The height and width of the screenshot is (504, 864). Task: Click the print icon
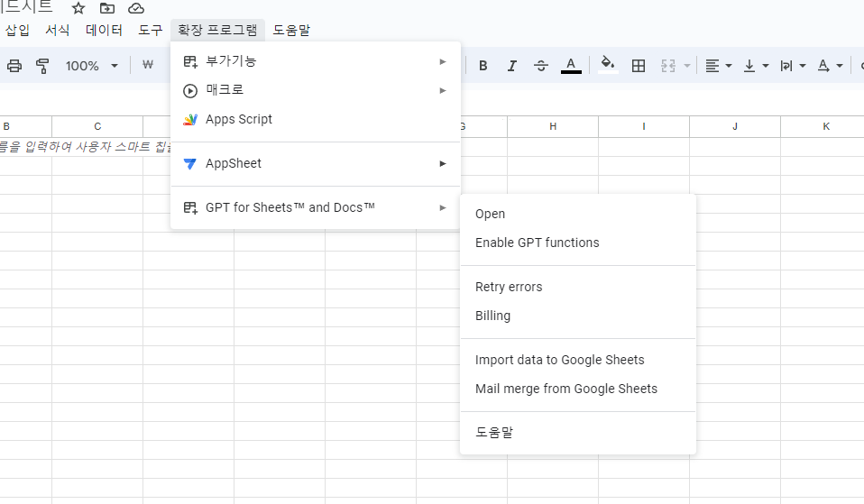[x=14, y=66]
